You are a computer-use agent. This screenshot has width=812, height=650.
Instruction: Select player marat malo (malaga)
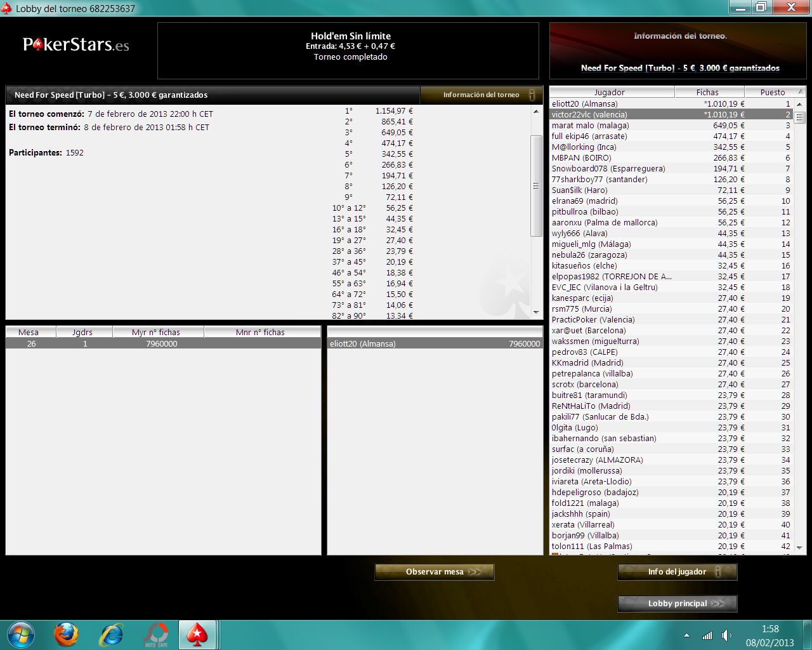671,126
